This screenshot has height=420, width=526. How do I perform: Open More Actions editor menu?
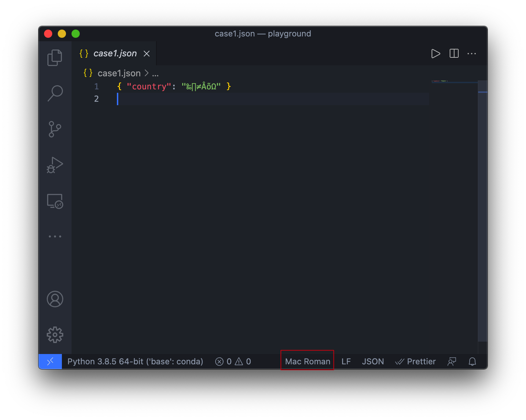point(472,54)
